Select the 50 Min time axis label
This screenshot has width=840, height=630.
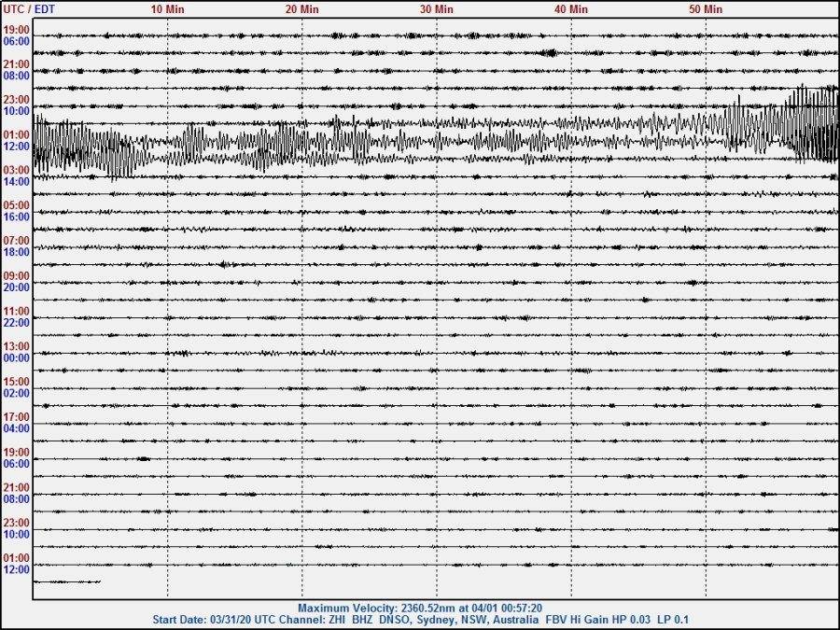click(706, 8)
